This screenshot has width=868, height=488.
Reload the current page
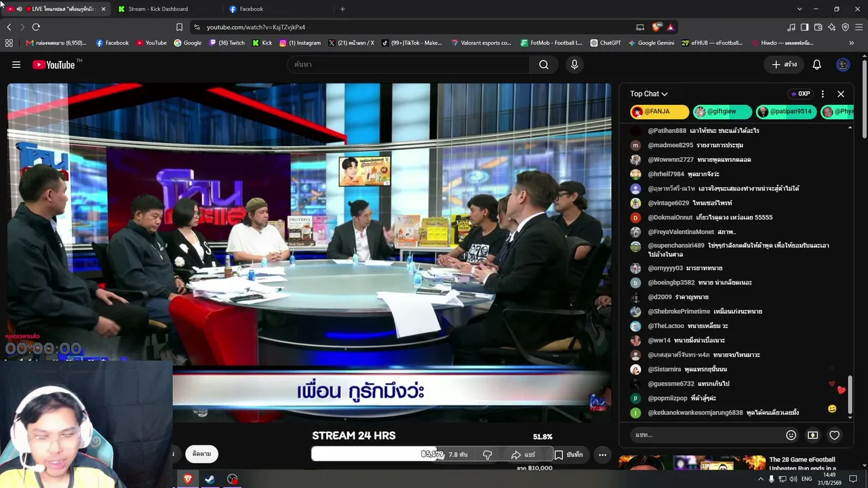pyautogui.click(x=36, y=27)
